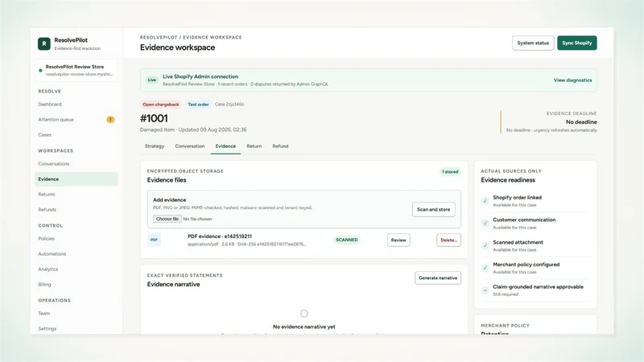Open the Strategy tab
The image size is (644, 362).
pos(155,146)
